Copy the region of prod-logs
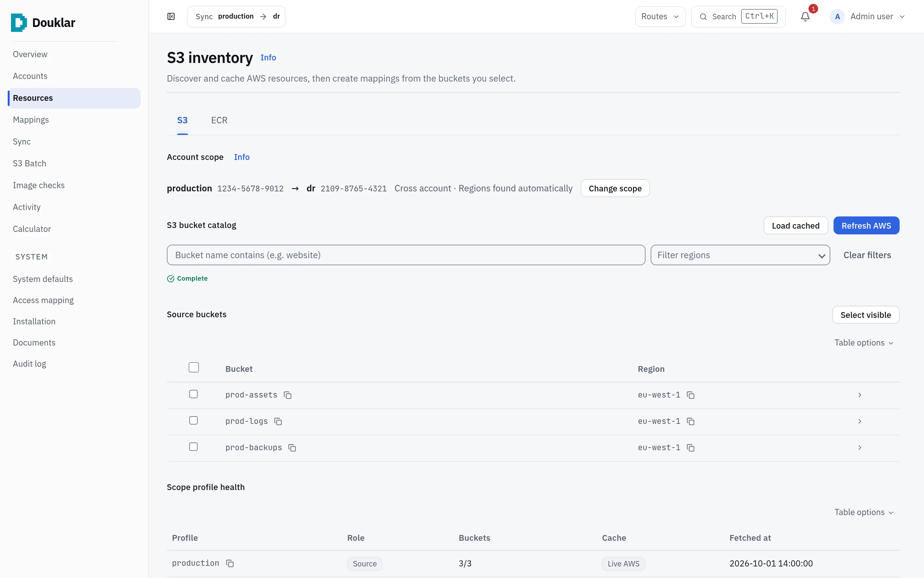Screen dimensions: 924x578 [x=690, y=421]
